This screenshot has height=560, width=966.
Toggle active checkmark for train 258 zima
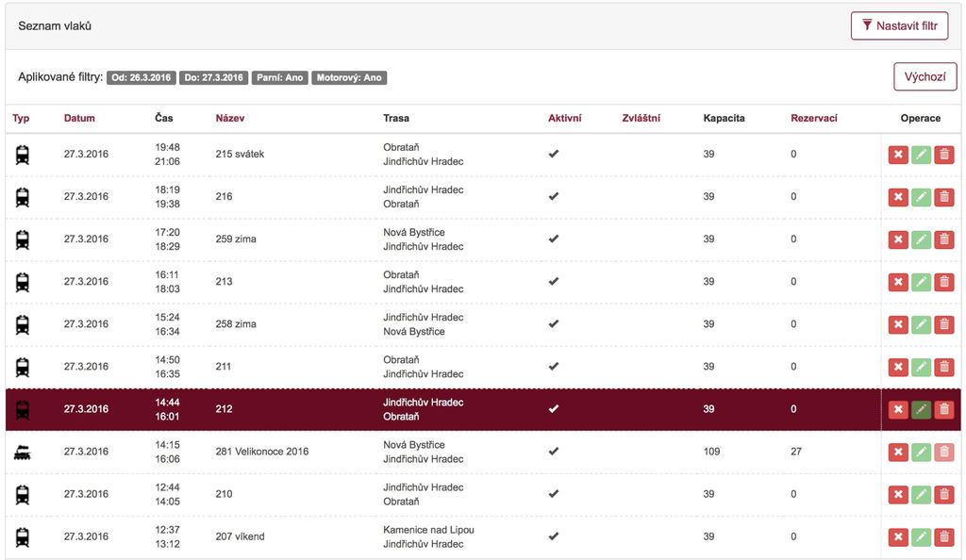point(553,323)
